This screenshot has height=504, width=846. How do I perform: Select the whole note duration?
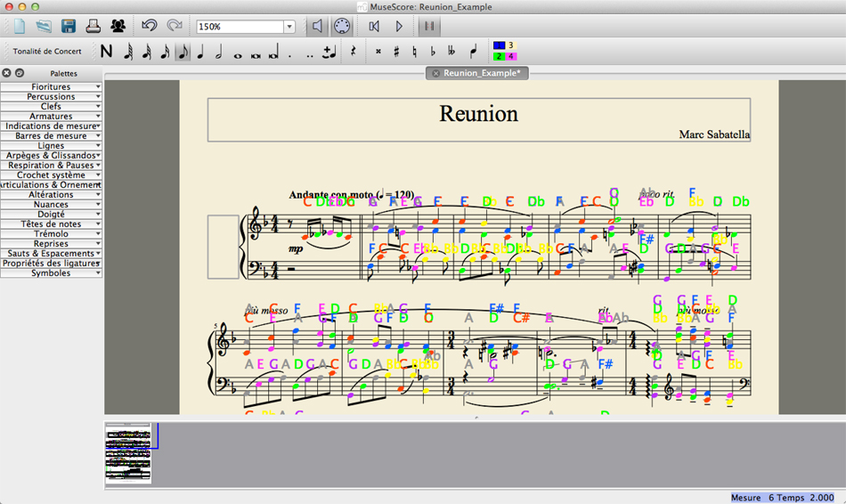[238, 54]
